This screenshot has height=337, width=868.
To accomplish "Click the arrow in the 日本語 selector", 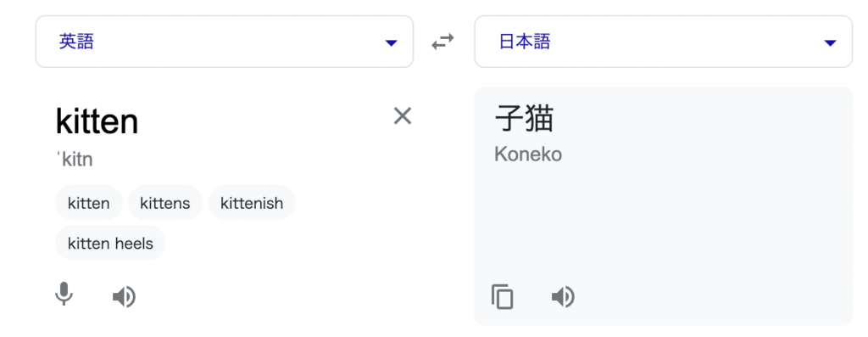I will point(830,42).
